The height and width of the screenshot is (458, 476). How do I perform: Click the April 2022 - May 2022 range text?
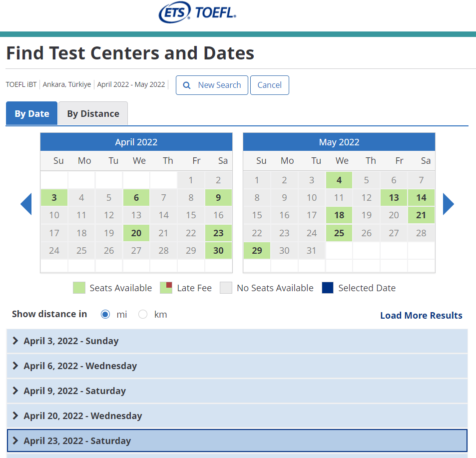[x=131, y=84]
